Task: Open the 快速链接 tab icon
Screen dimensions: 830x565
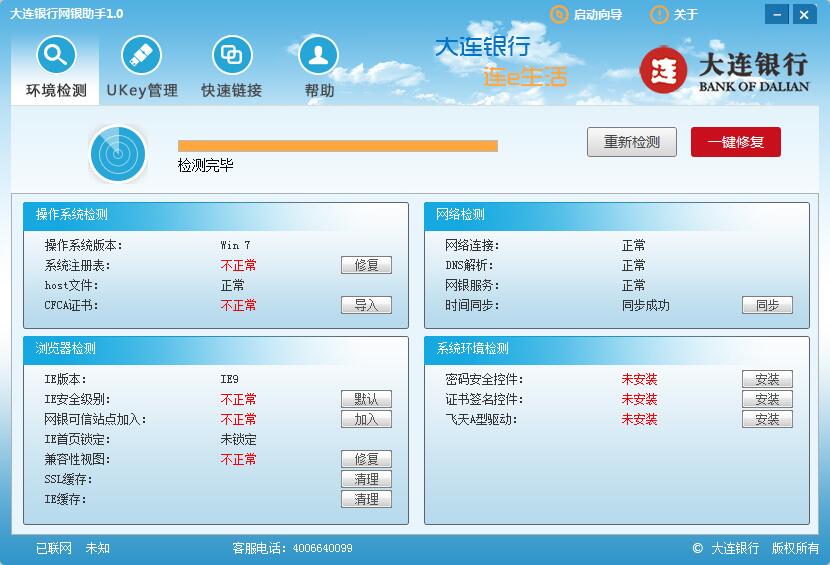Action: point(231,56)
